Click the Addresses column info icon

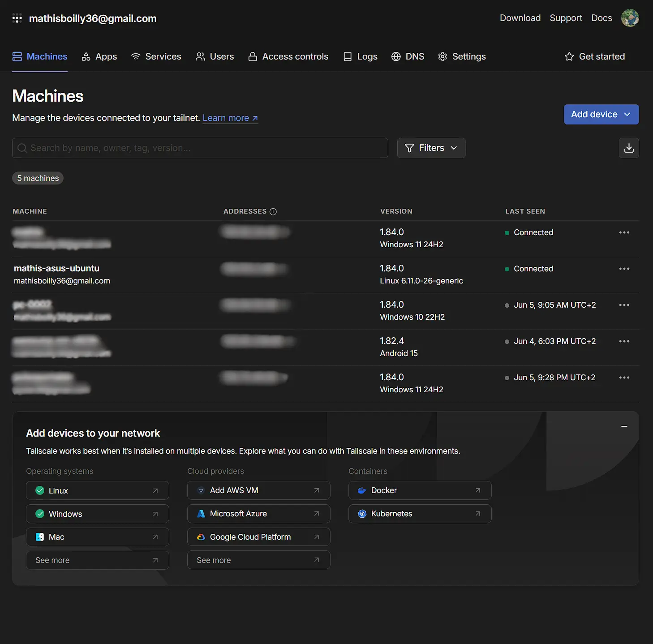pyautogui.click(x=273, y=212)
